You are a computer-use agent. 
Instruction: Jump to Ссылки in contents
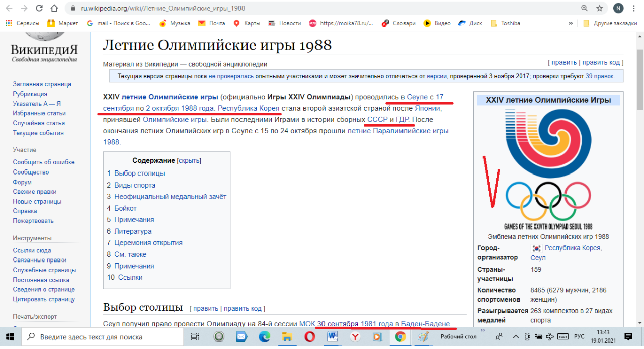[x=130, y=277]
